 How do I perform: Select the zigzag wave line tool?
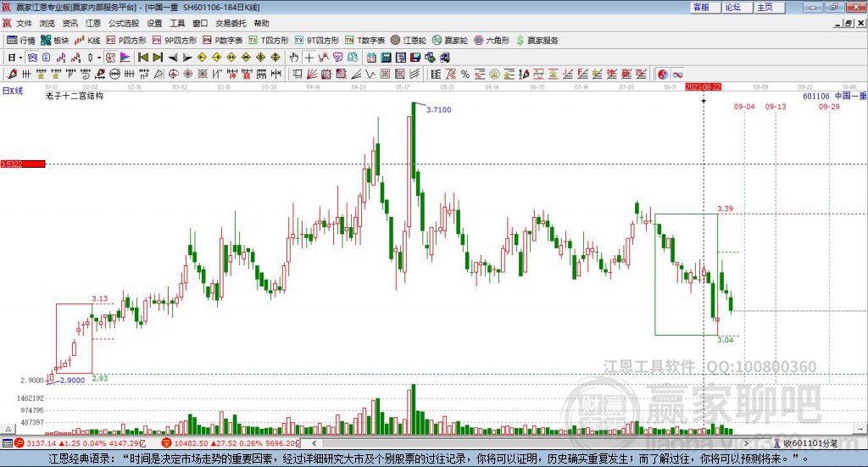click(x=370, y=74)
